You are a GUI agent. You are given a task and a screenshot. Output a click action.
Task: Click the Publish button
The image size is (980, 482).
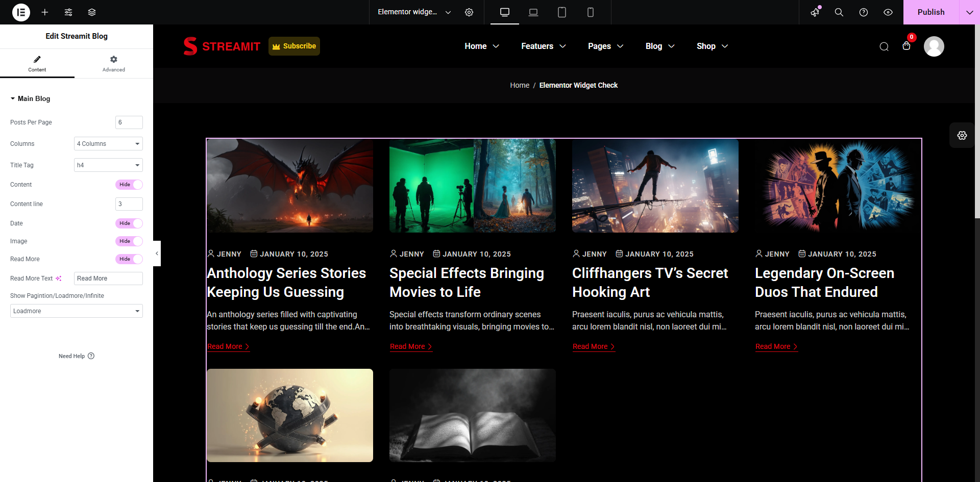click(x=931, y=12)
